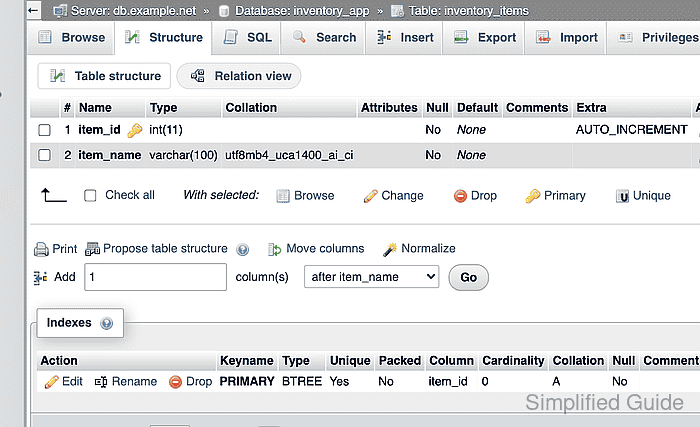Toggle the Check all checkbox
The width and height of the screenshot is (700, 427).
pos(90,196)
